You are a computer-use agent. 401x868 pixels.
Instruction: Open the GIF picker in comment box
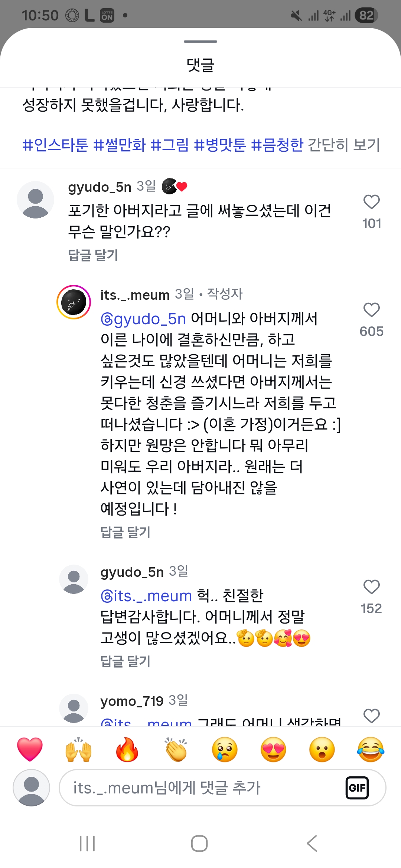(357, 788)
